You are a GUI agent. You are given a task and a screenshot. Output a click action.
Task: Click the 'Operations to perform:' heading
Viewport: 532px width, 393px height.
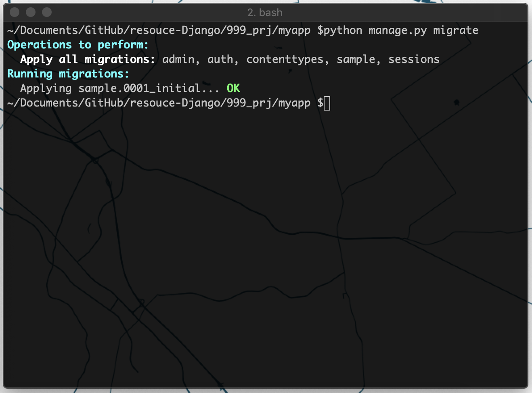(78, 45)
